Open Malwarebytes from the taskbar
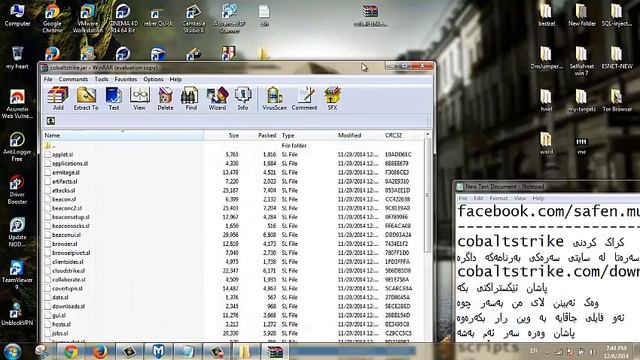 click(x=158, y=351)
